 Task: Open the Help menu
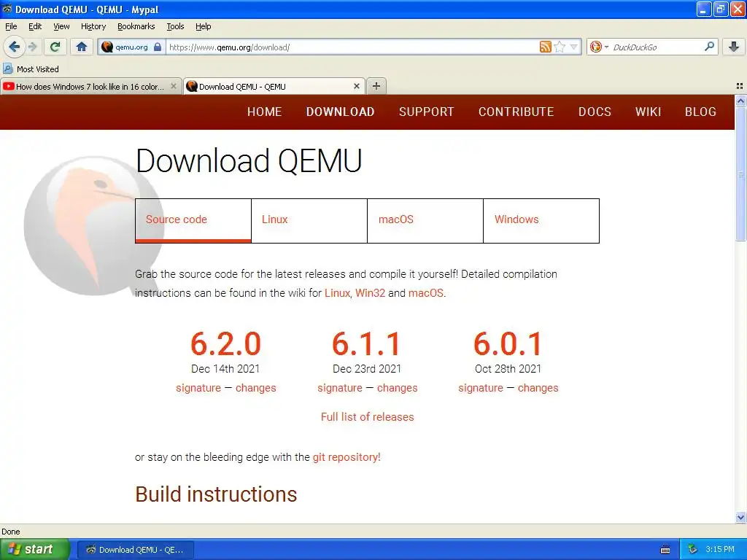click(x=203, y=26)
